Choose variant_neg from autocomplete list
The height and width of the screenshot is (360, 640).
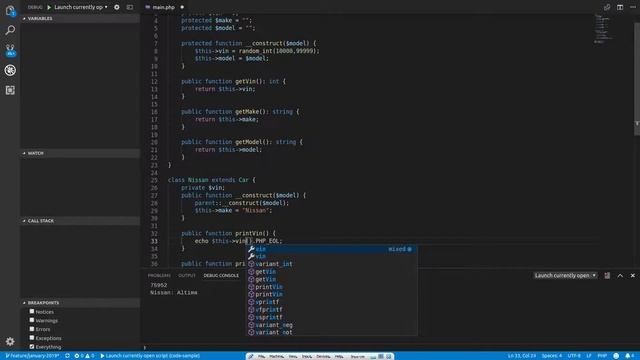pos(331,325)
